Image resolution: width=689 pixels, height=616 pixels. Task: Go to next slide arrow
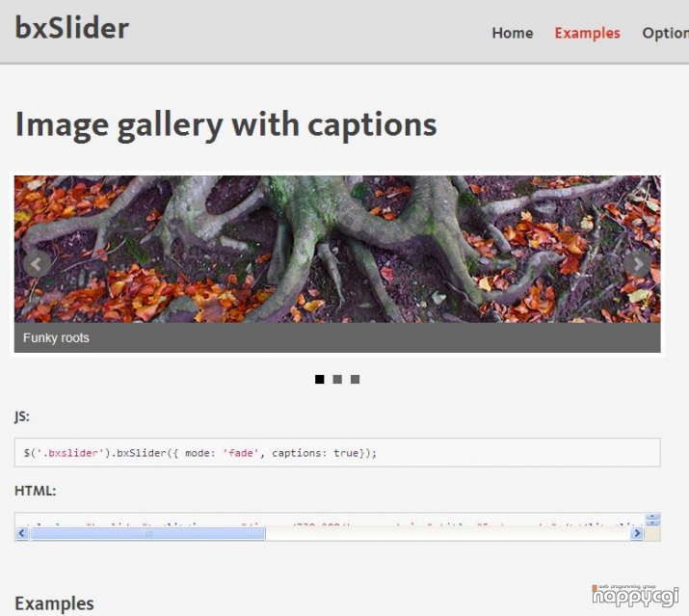pos(638,264)
